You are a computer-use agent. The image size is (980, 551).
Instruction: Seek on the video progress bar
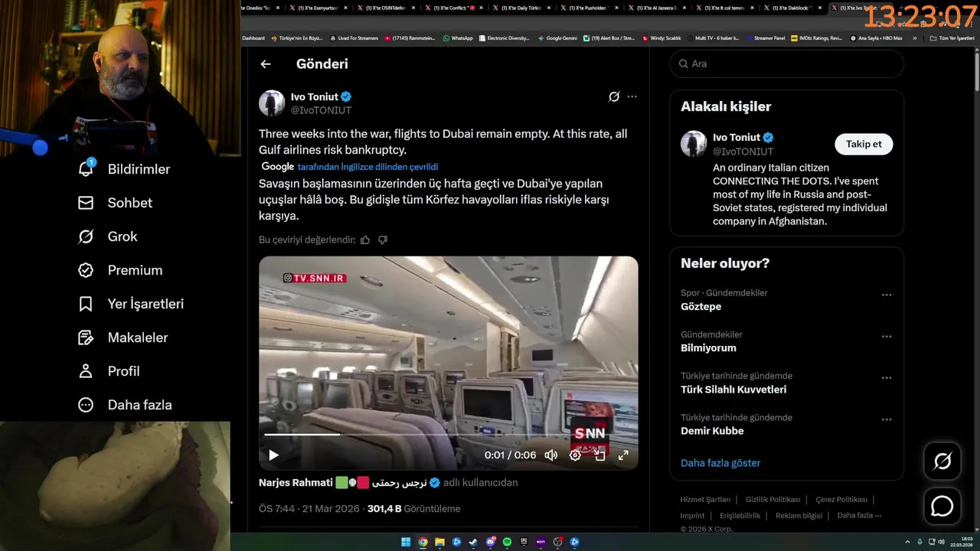tap(449, 435)
